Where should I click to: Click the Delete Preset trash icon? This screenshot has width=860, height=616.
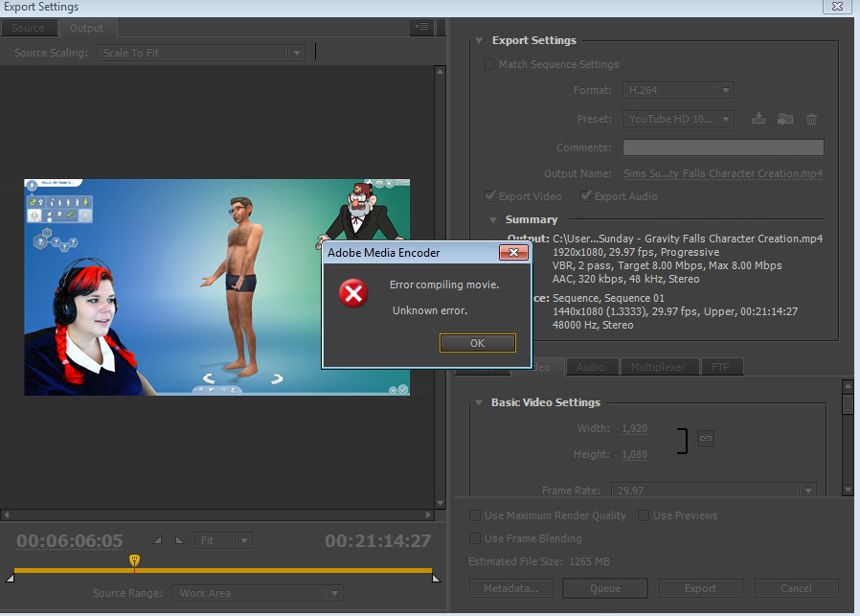(x=811, y=119)
